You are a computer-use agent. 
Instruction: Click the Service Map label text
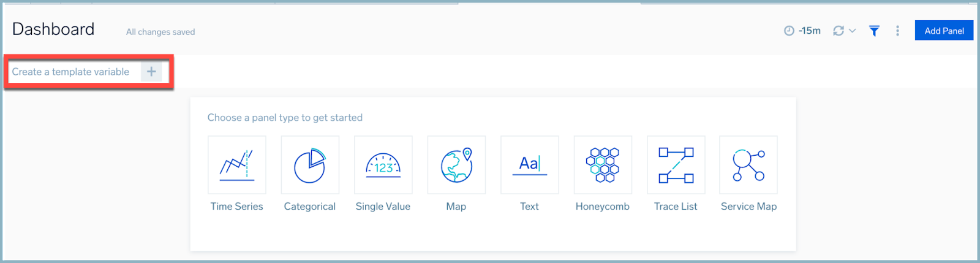(748, 207)
